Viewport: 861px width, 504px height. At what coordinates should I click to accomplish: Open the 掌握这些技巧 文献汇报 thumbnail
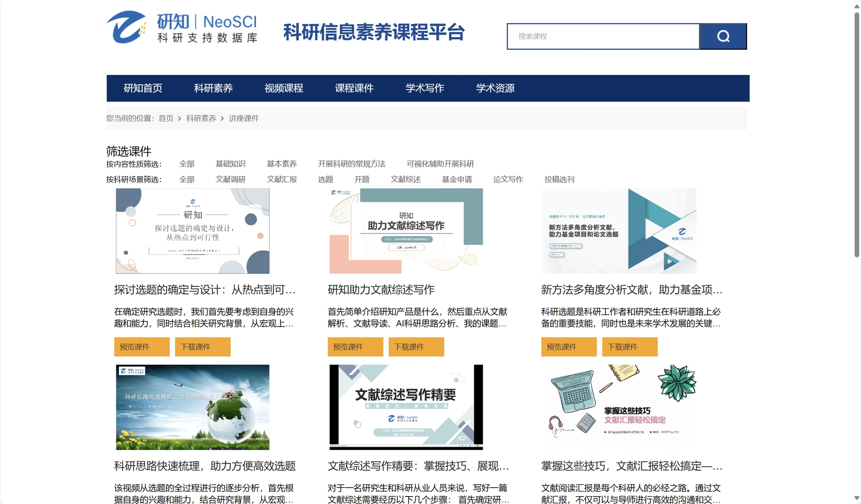coord(619,407)
